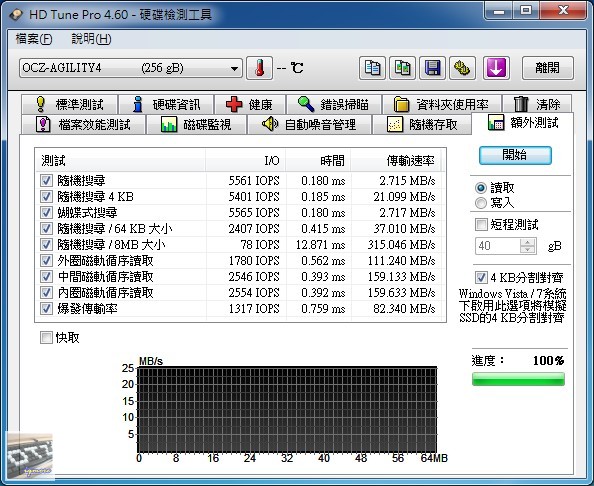
Task: Enable the 快取 checkbox
Action: tap(46, 337)
